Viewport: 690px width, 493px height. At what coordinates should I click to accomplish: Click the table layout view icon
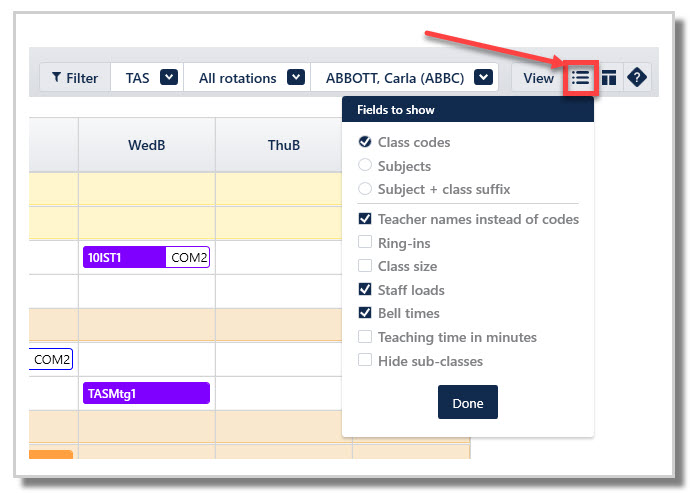point(609,78)
